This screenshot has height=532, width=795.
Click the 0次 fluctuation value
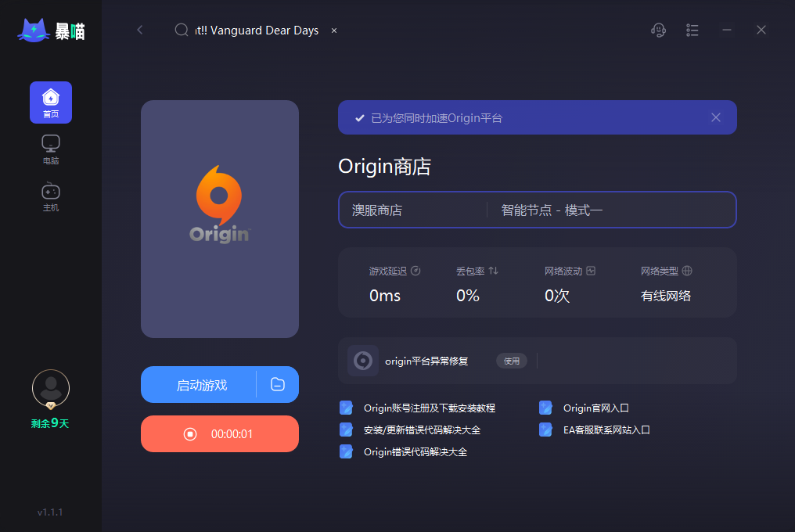[556, 296]
